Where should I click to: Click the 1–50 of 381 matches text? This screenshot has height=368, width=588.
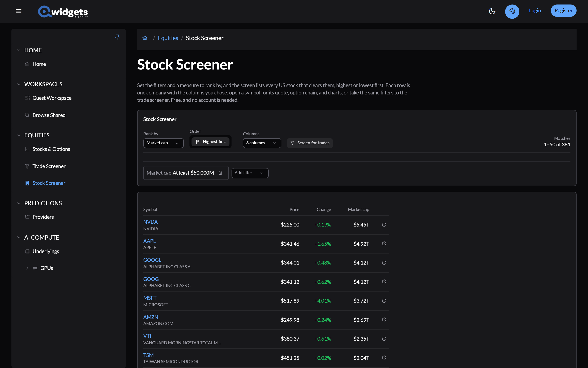point(557,145)
